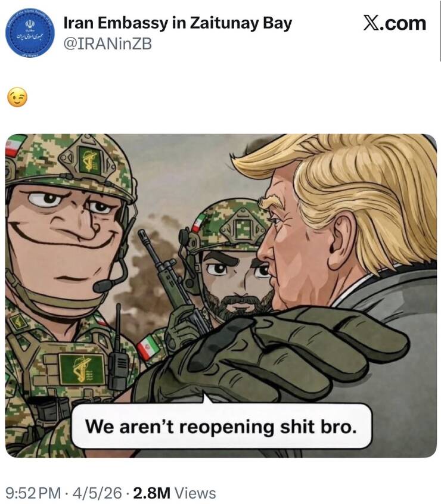The width and height of the screenshot is (441, 504).
Task: Open the Iran Embassy round profile avatar
Action: click(x=30, y=33)
